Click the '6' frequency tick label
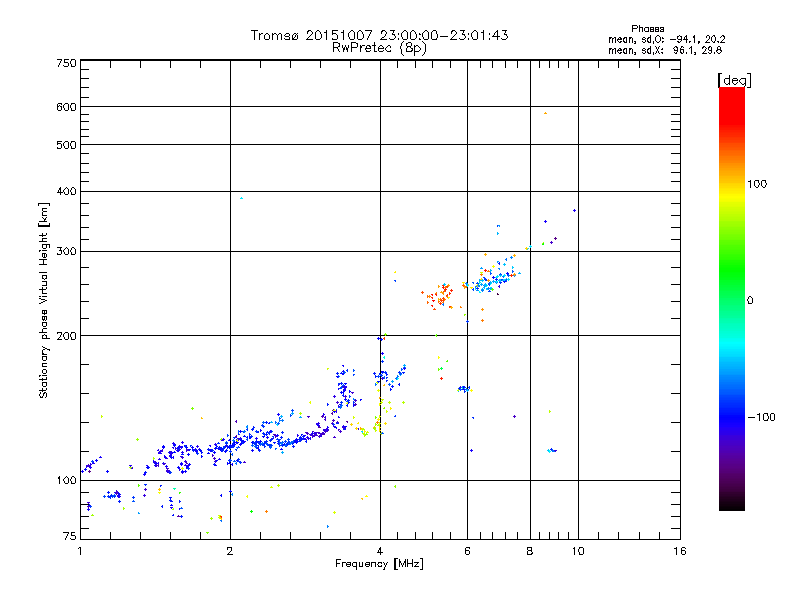Image resolution: width=800 pixels, height=600 pixels. (x=467, y=551)
